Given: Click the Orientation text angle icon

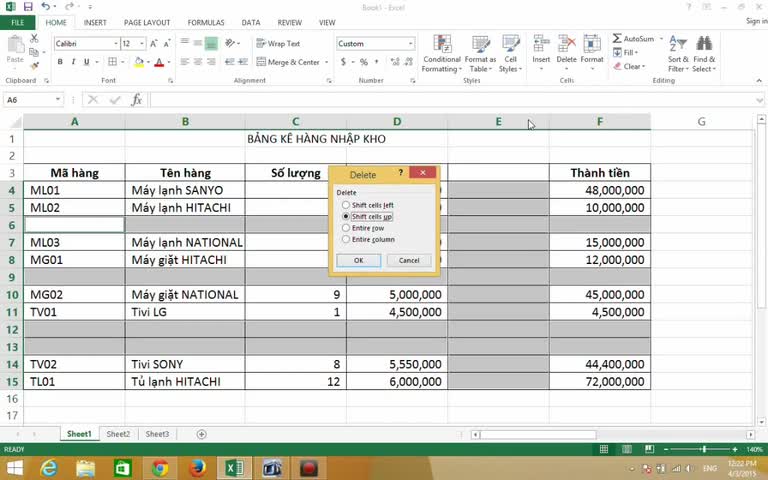Looking at the screenshot, I should click(230, 44).
